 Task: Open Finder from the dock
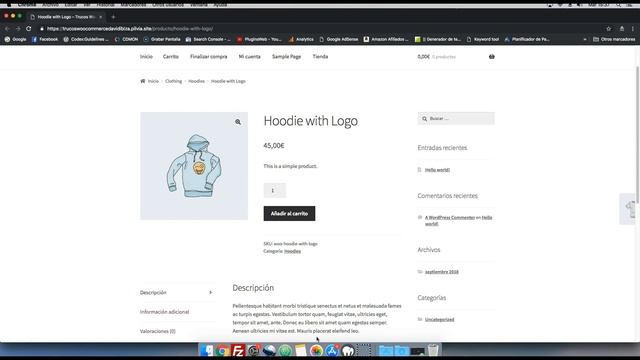[207, 351]
